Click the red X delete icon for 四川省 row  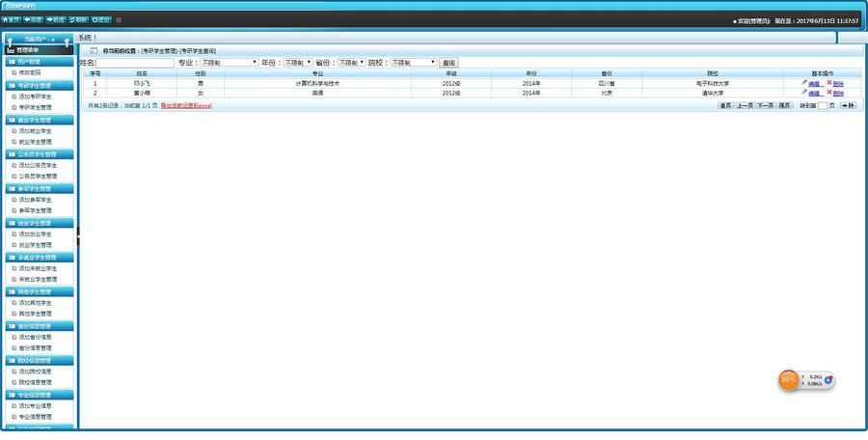point(829,83)
